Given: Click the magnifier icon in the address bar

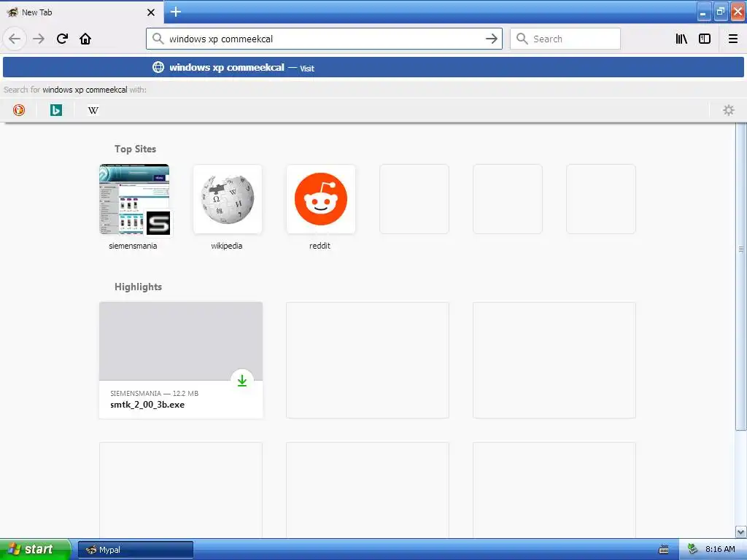Looking at the screenshot, I should tap(158, 39).
